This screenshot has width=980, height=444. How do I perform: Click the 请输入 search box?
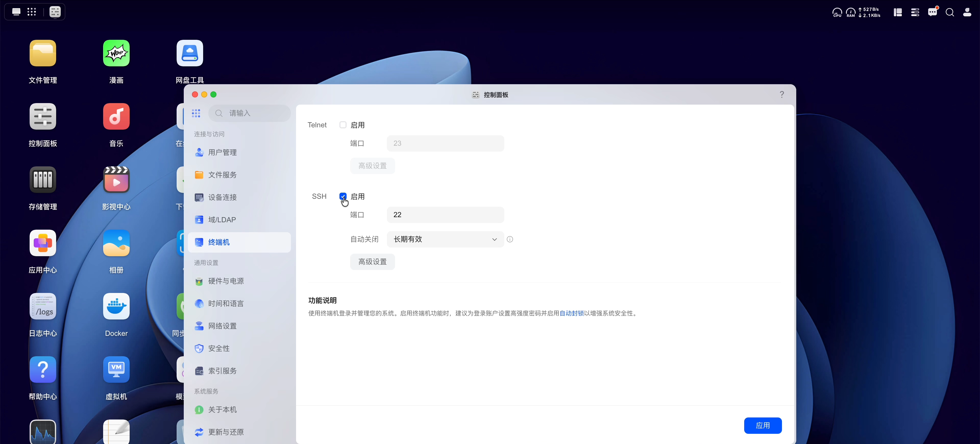[250, 113]
